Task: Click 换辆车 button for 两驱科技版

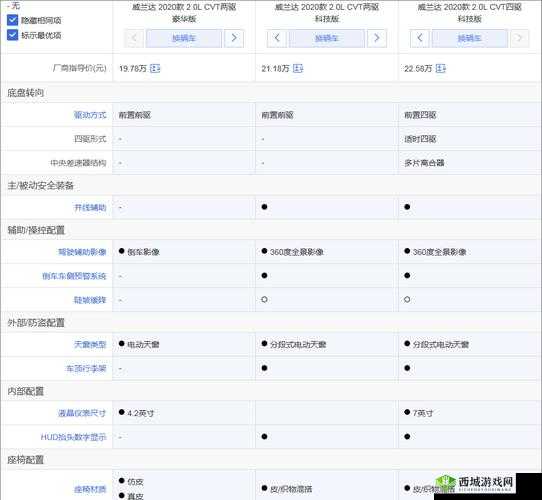Action: tap(327, 38)
